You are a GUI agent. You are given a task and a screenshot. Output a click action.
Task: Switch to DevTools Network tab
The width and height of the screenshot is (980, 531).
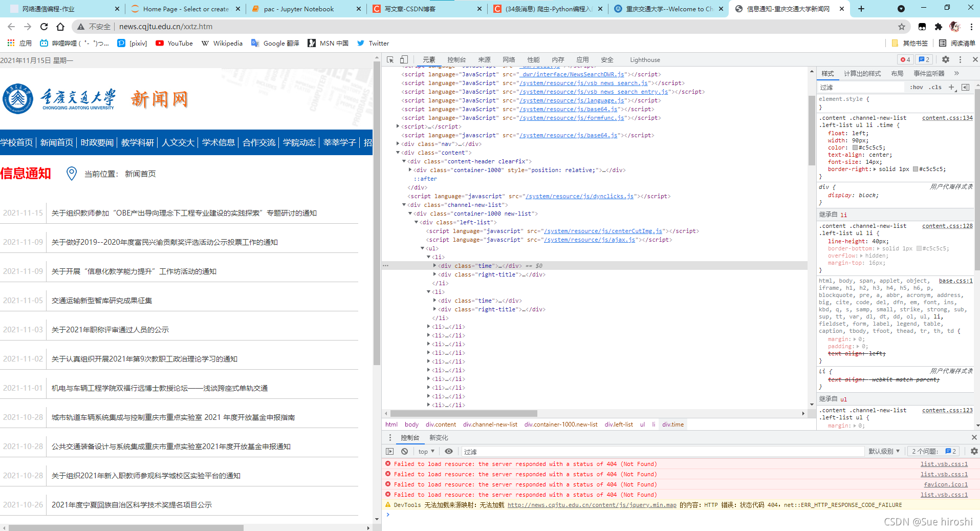pos(509,59)
